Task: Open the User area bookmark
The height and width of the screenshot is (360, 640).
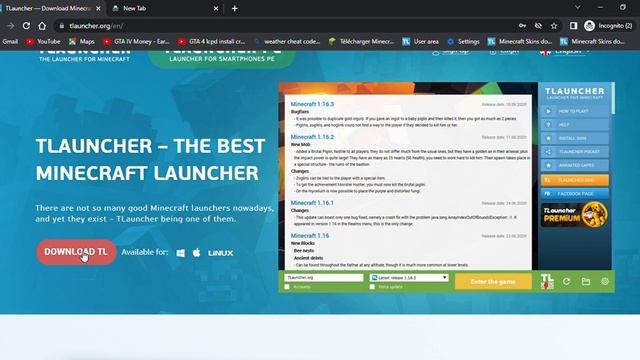Action: 420,41
